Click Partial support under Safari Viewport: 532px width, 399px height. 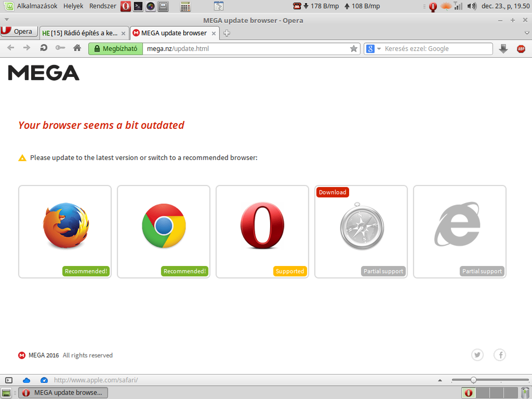383,271
